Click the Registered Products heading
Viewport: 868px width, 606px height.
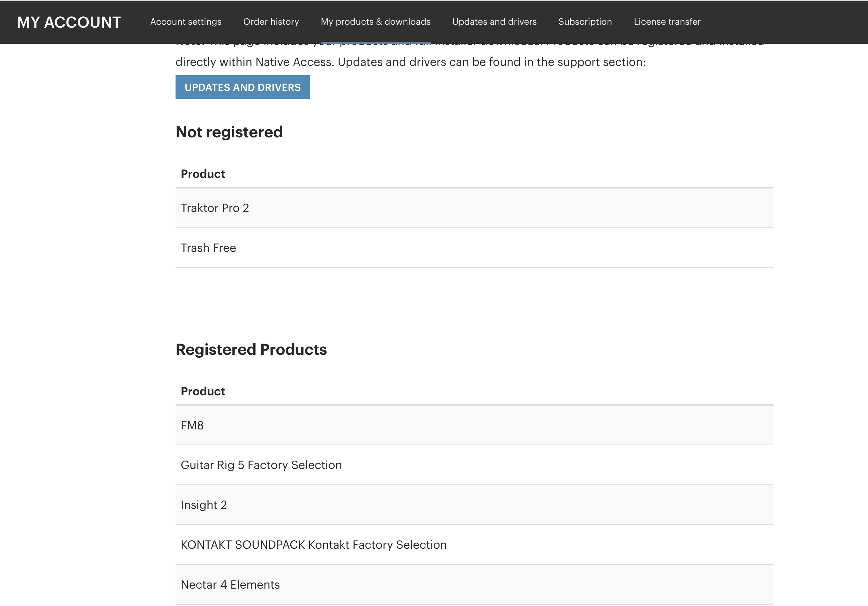click(x=251, y=350)
